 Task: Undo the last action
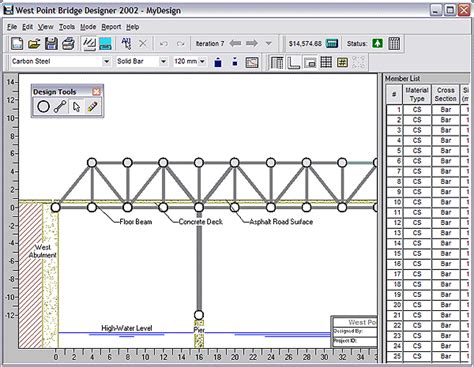coord(163,44)
